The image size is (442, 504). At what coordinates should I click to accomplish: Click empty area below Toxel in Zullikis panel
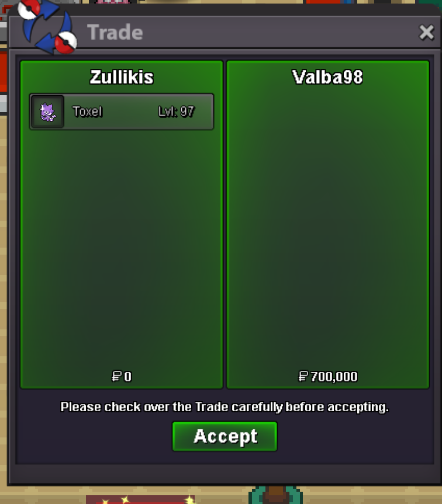coord(122,248)
